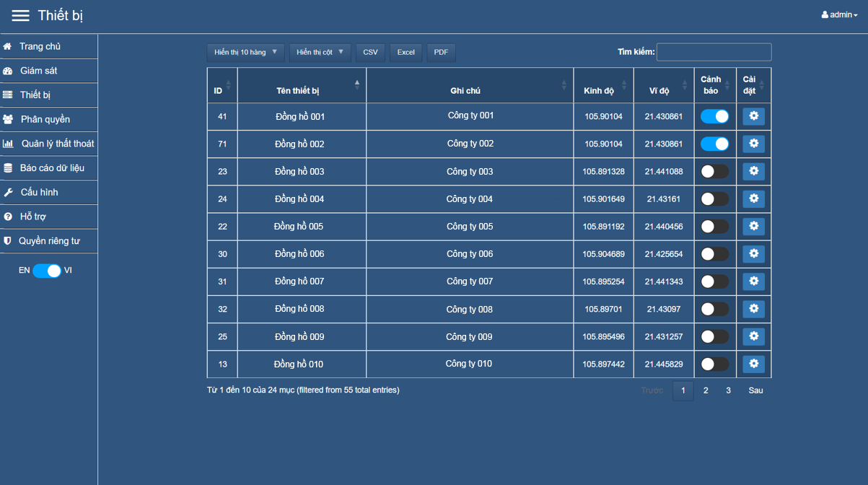The height and width of the screenshot is (485, 868).
Task: Open the admin user dropdown
Action: pos(839,15)
